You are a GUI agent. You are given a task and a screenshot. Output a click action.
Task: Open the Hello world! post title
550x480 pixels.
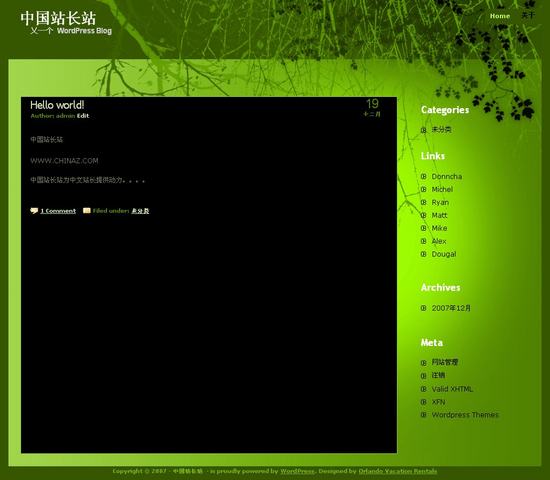(57, 105)
